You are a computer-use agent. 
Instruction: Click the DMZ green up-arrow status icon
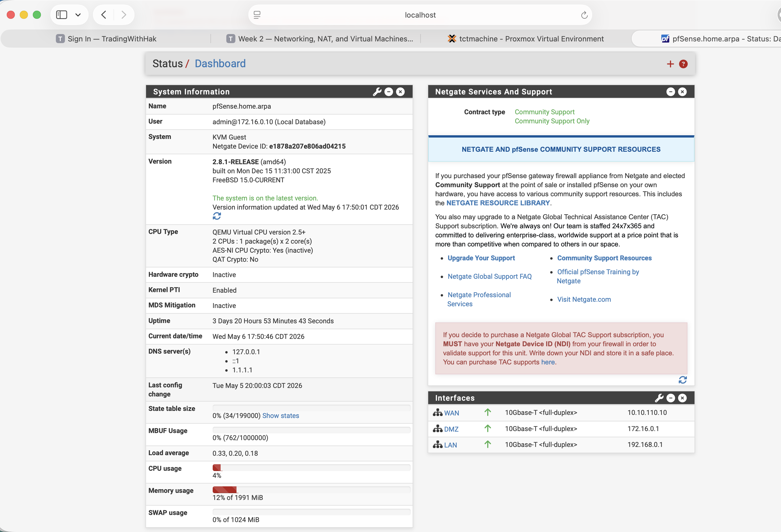487,428
